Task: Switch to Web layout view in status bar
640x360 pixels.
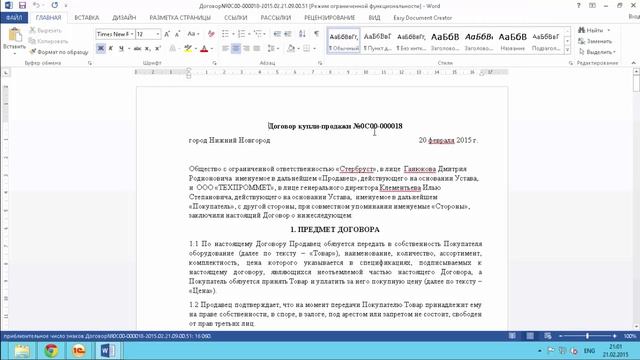Action: [548, 336]
